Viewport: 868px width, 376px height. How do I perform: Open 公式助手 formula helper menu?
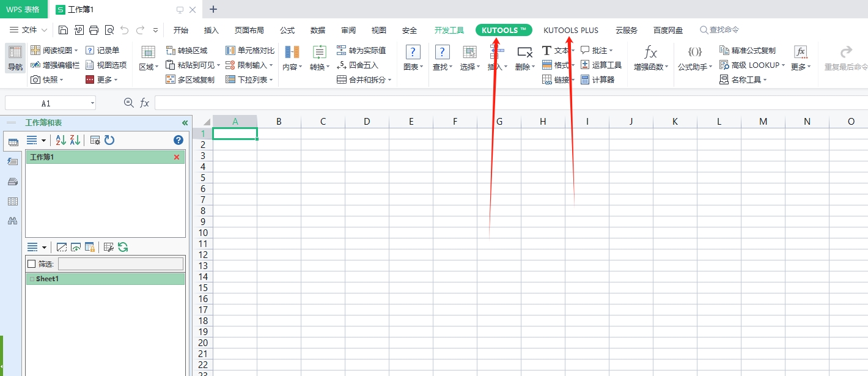tap(695, 58)
